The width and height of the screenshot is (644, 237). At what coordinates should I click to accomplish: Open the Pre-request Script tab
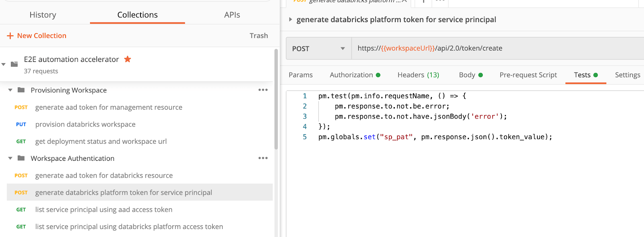coord(528,75)
